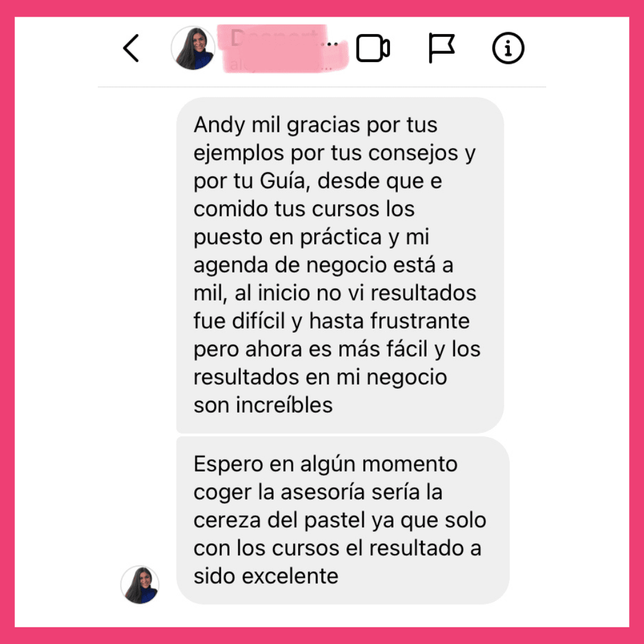
Task: Select the message starting 'Andy mil gracias'
Action: [340, 265]
